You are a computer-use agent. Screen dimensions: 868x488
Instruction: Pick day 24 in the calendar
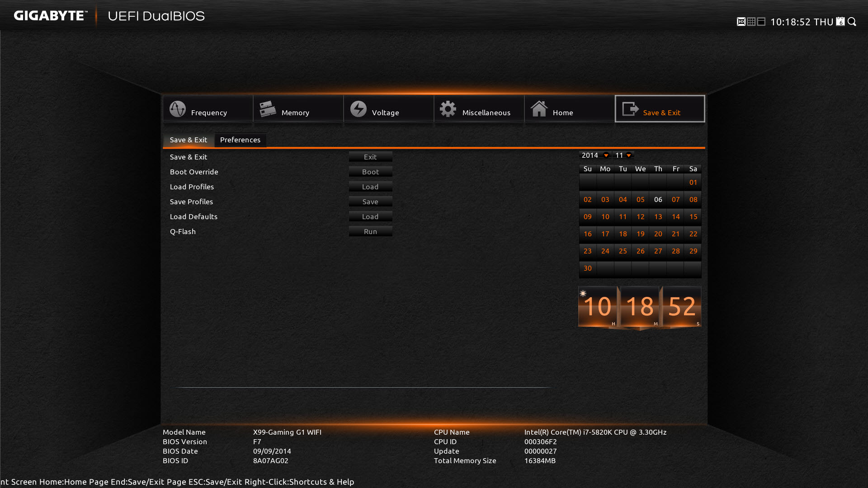click(605, 251)
